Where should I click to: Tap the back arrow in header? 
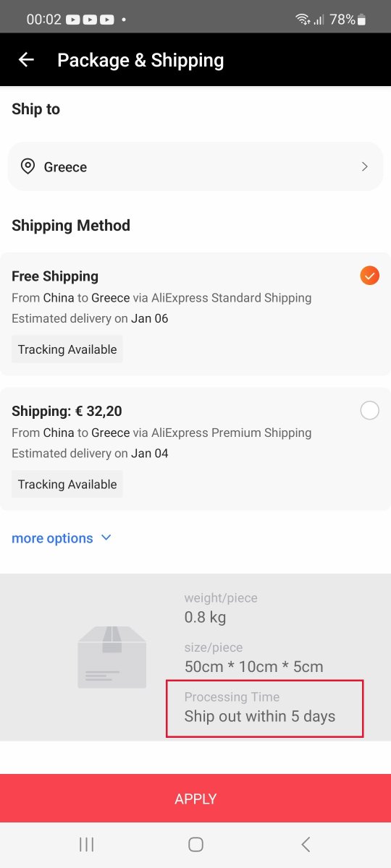tap(26, 60)
